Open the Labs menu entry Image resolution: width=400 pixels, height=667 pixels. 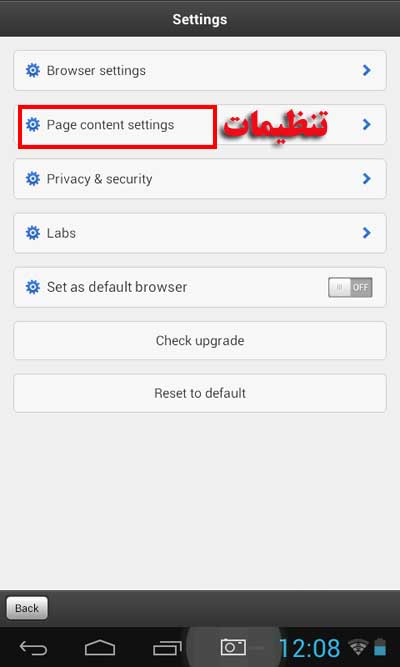(200, 233)
